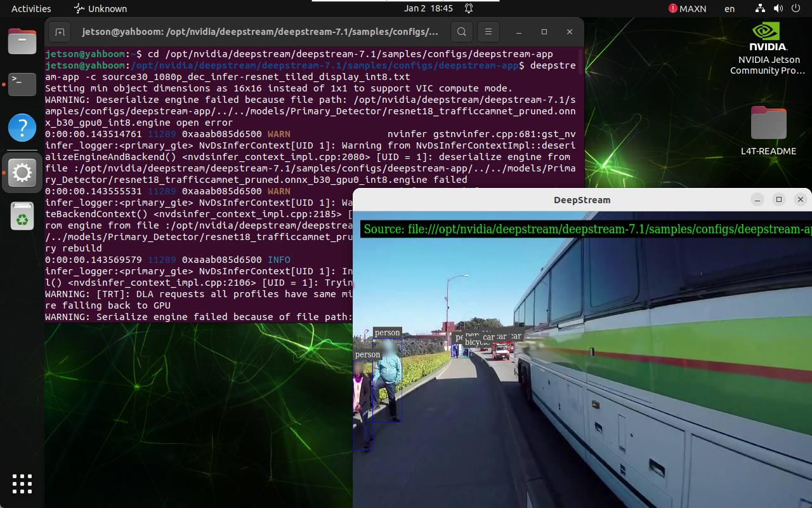
Task: Show all applications grid
Action: click(x=22, y=484)
